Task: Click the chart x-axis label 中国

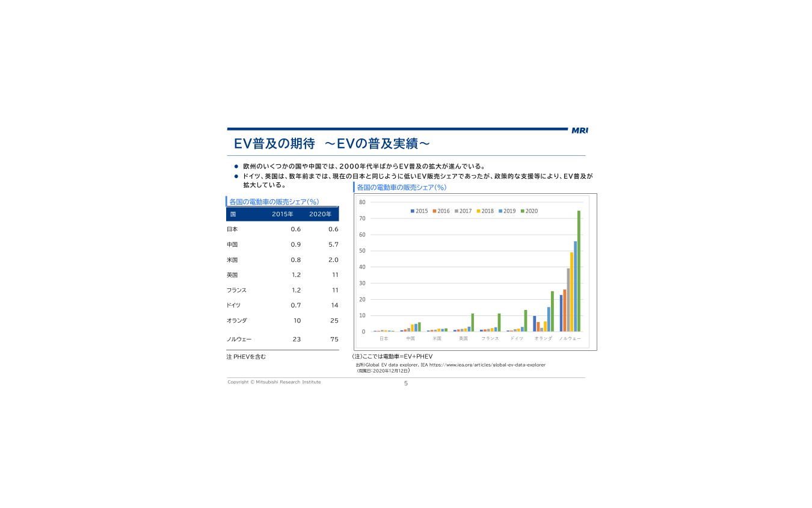Action: click(x=410, y=339)
